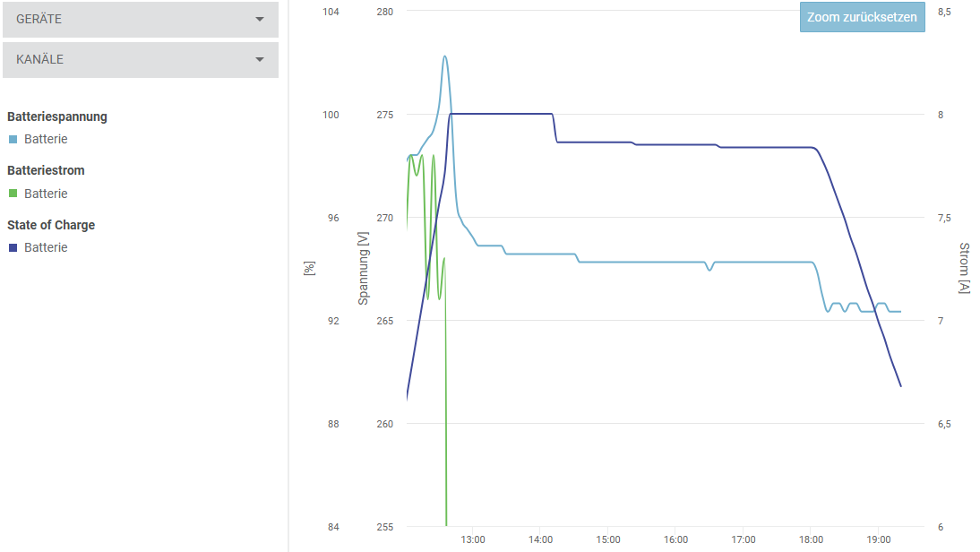Click the Batteriestrom legend heading
The image size is (980, 552).
coord(47,170)
